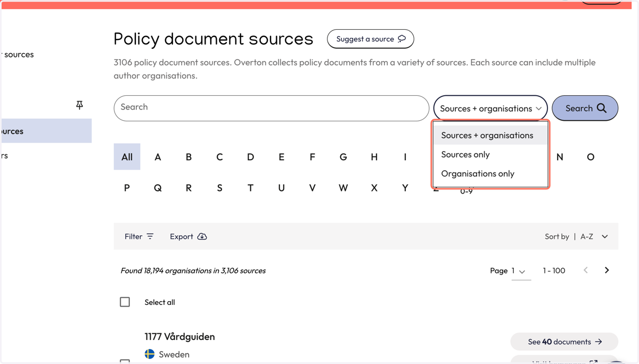Select the All letter filter
The height and width of the screenshot is (364, 639).
pyautogui.click(x=127, y=156)
